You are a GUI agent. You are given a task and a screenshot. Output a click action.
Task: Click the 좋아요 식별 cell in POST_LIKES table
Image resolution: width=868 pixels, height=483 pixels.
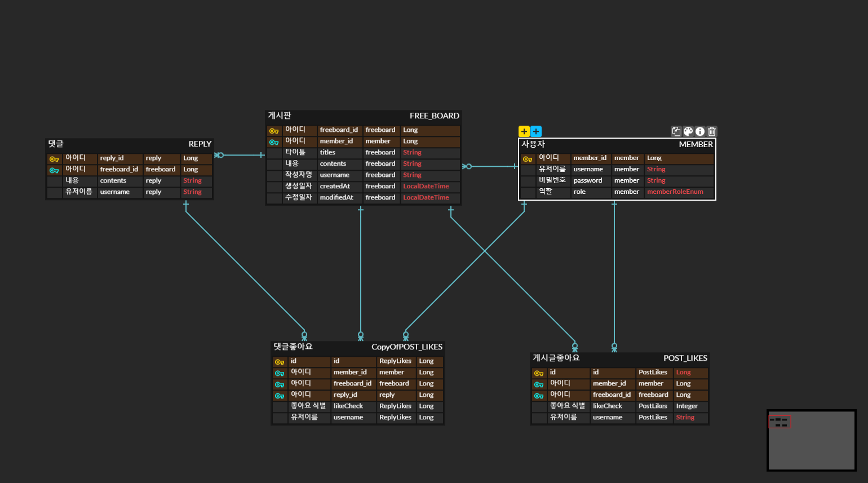tap(568, 406)
